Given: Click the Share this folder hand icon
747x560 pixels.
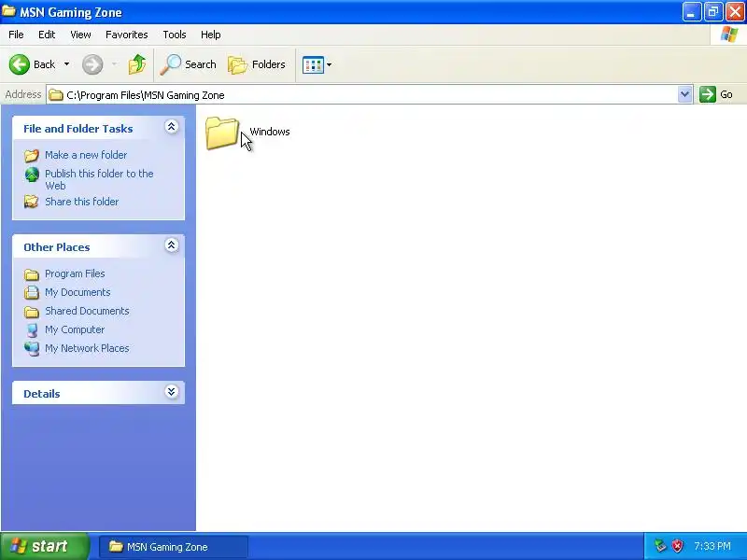Looking at the screenshot, I should pyautogui.click(x=32, y=202).
